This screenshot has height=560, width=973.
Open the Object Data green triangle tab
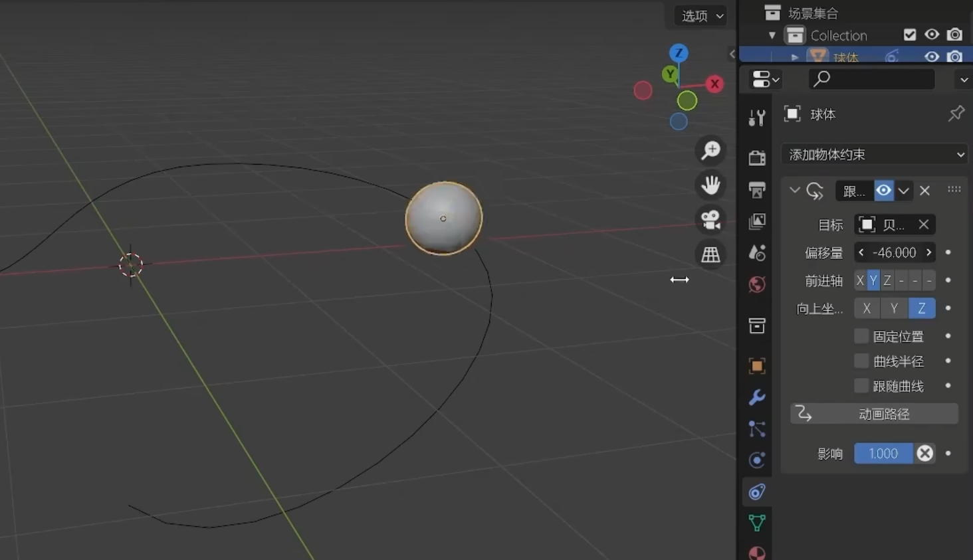coord(757,523)
